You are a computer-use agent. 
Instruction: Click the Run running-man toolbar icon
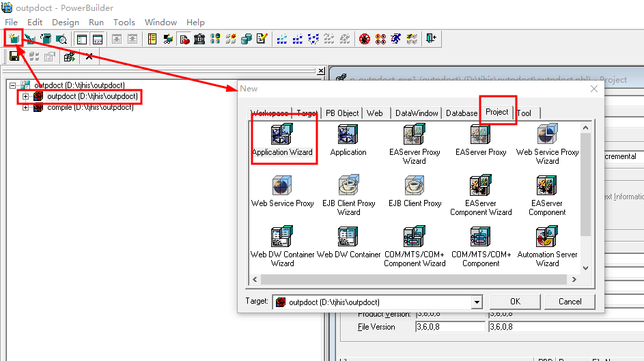[x=396, y=39]
